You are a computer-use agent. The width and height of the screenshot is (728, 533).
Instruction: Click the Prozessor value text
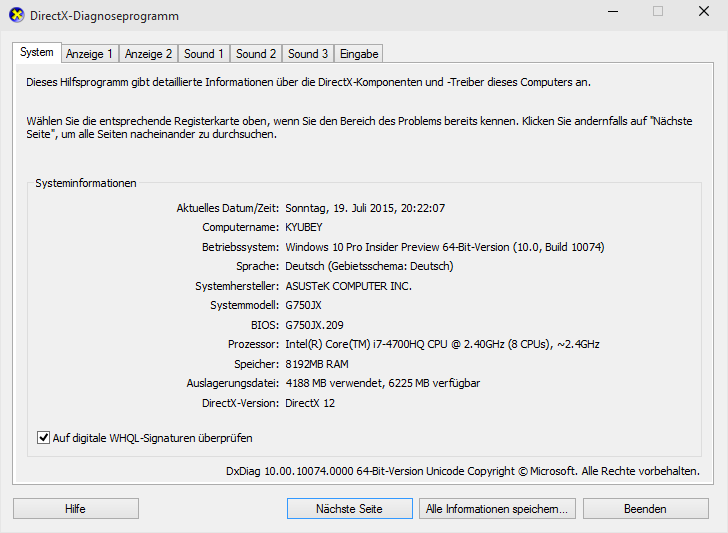click(442, 345)
